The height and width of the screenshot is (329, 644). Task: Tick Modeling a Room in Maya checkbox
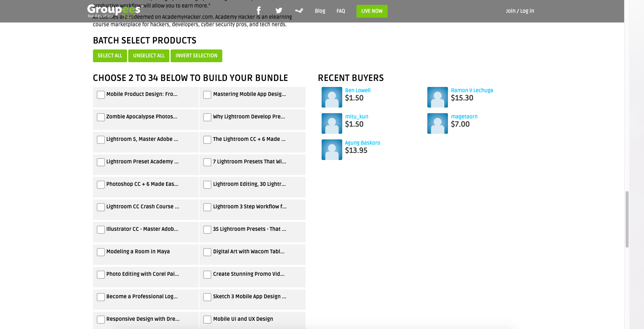(101, 252)
